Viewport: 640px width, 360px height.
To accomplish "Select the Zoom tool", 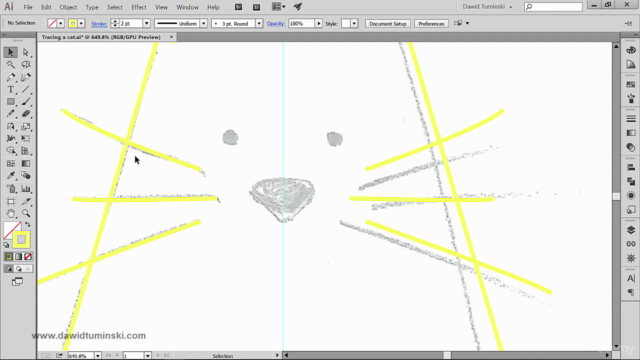I will (x=26, y=213).
